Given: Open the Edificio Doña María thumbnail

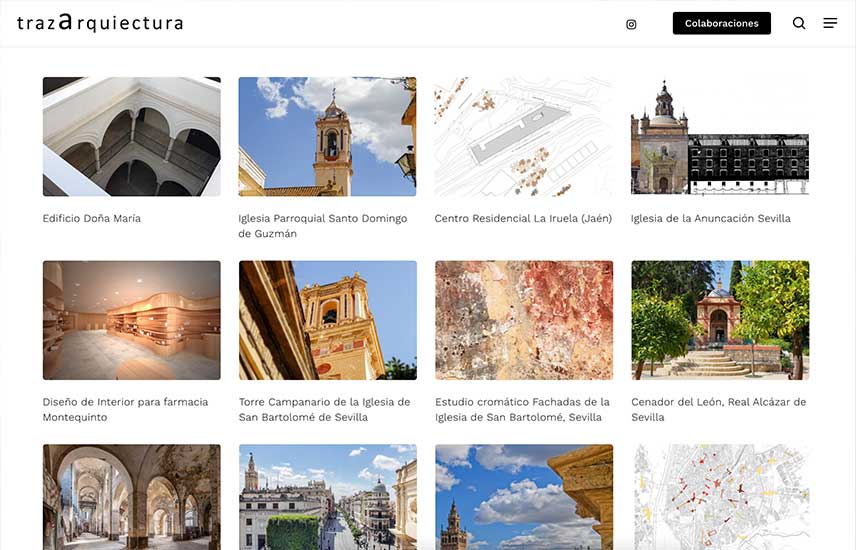Looking at the screenshot, I should pos(132,137).
